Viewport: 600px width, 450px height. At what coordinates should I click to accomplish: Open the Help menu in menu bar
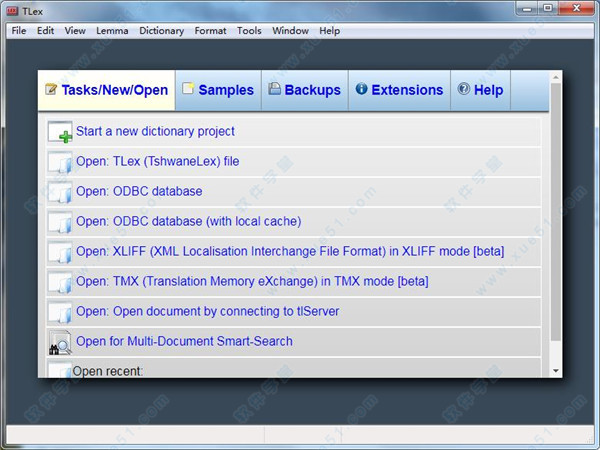pos(329,31)
